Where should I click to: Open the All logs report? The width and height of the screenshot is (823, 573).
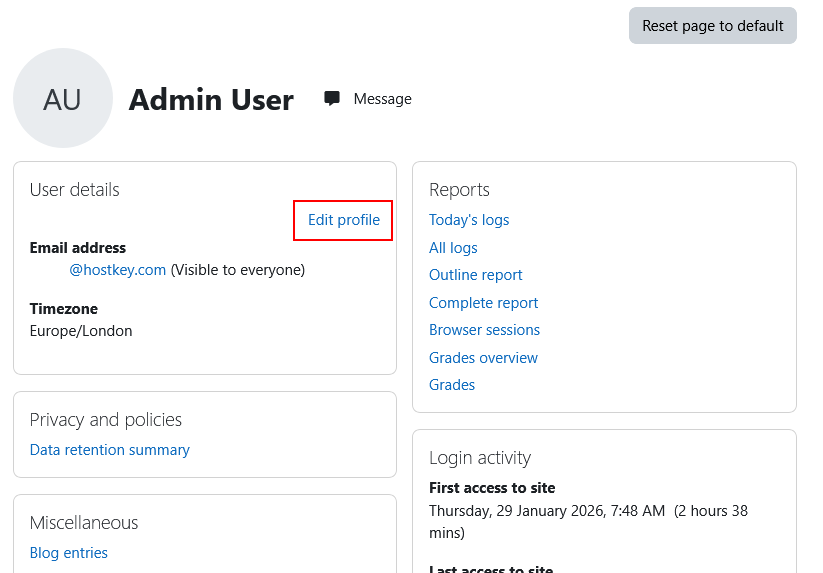tap(453, 248)
